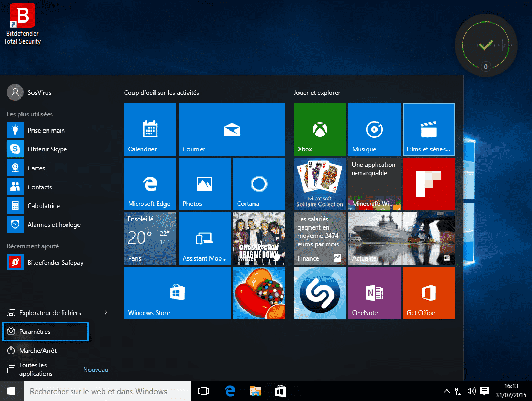This screenshot has width=532, height=401.
Task: Click the web and Windows search box
Action: 107,391
